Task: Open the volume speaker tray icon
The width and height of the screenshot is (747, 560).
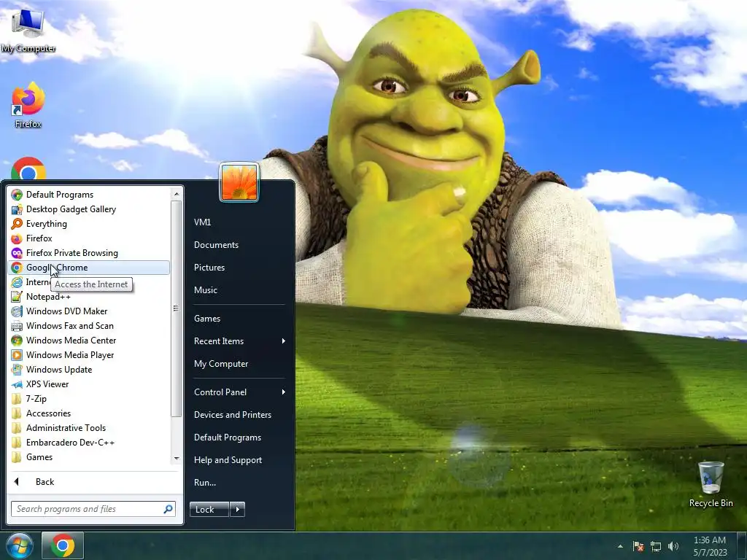Action: [x=673, y=546]
